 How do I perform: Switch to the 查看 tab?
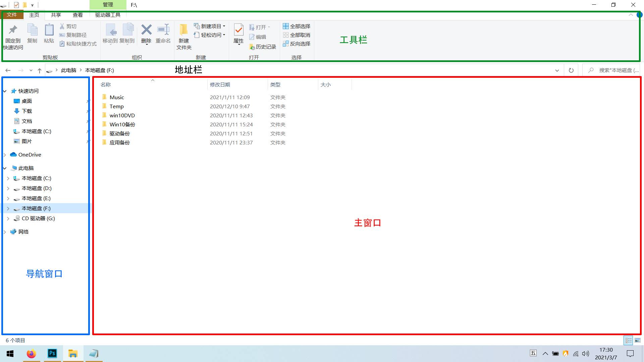(x=77, y=15)
